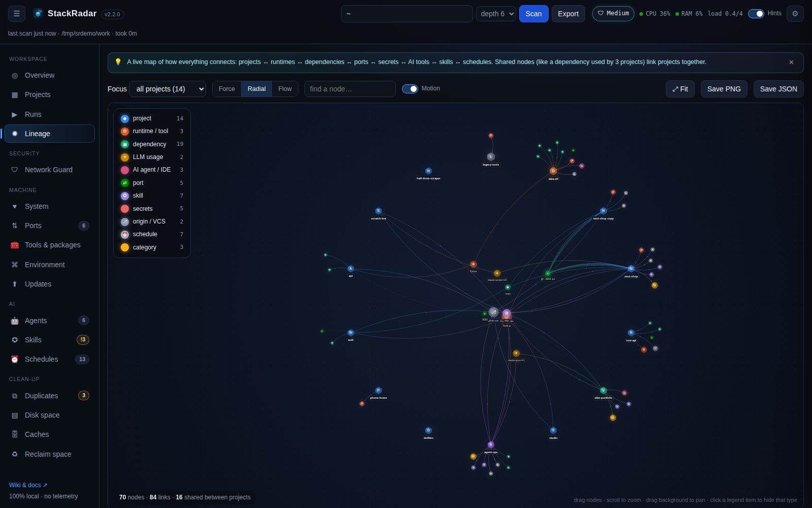Open the Focus all projects dropdown
This screenshot has height=508, width=812.
pos(167,89)
